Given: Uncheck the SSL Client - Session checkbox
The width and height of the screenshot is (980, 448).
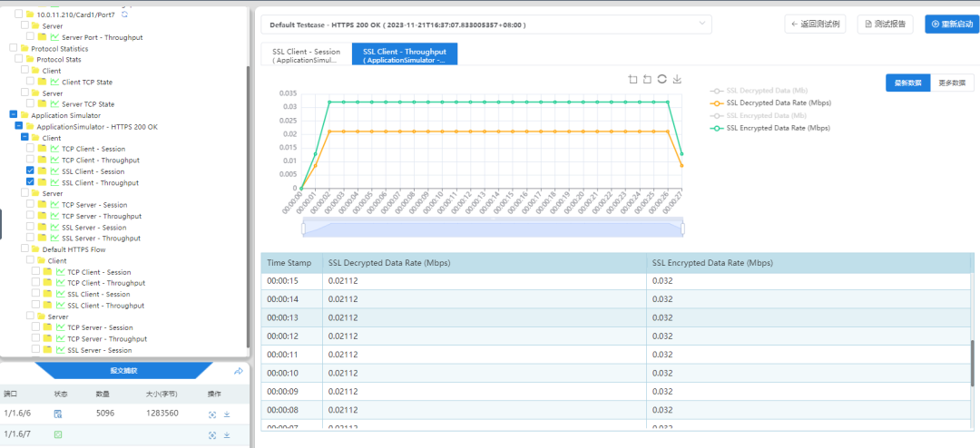Looking at the screenshot, I should point(31,170).
